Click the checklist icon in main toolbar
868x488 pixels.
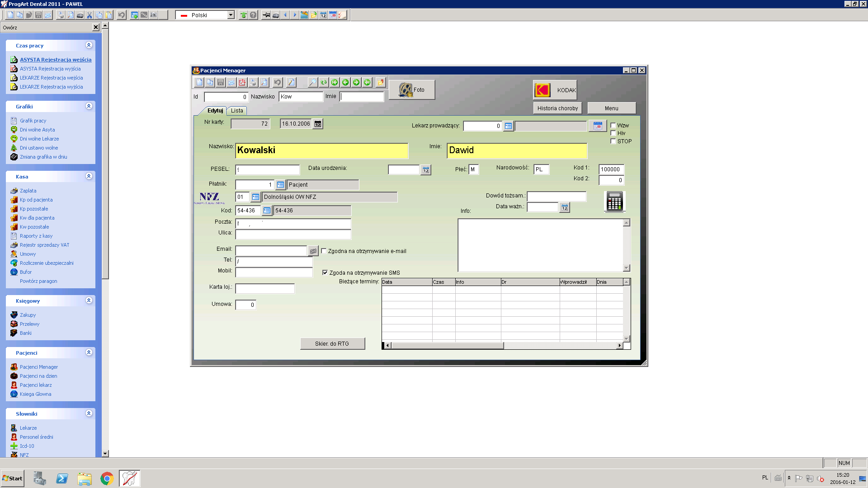342,15
